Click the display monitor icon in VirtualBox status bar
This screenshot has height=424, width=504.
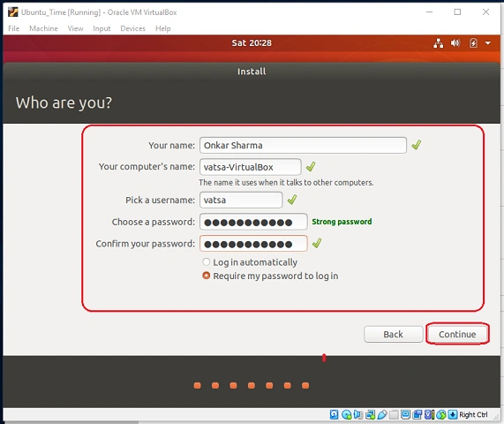tap(405, 414)
